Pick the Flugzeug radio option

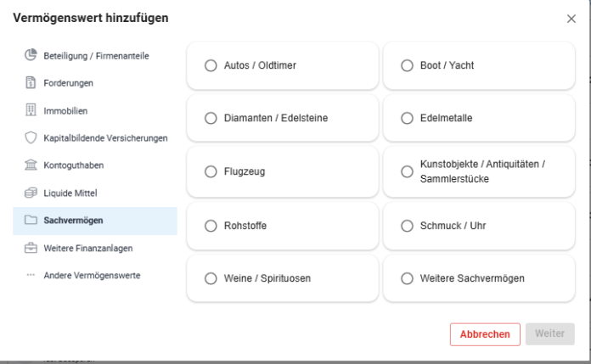coord(211,172)
